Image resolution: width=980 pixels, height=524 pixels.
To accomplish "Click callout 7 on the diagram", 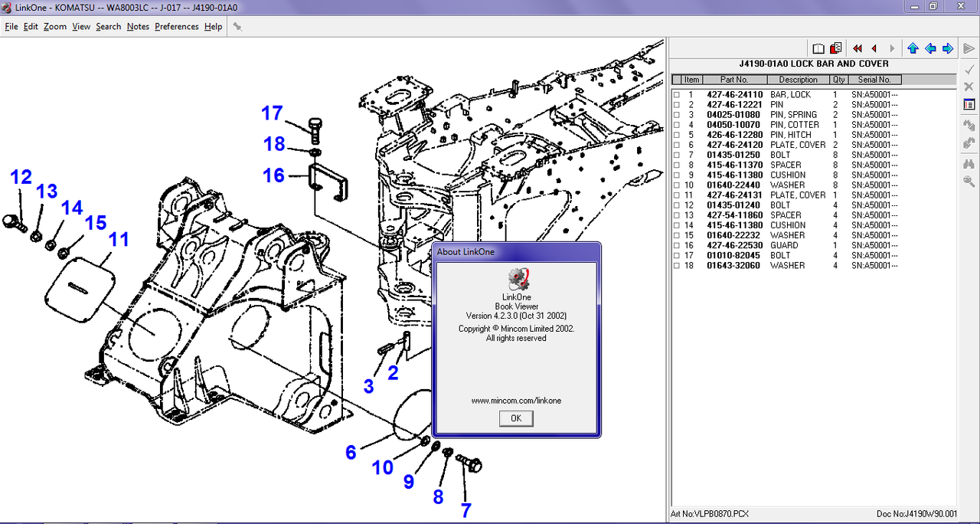I will tap(465, 509).
